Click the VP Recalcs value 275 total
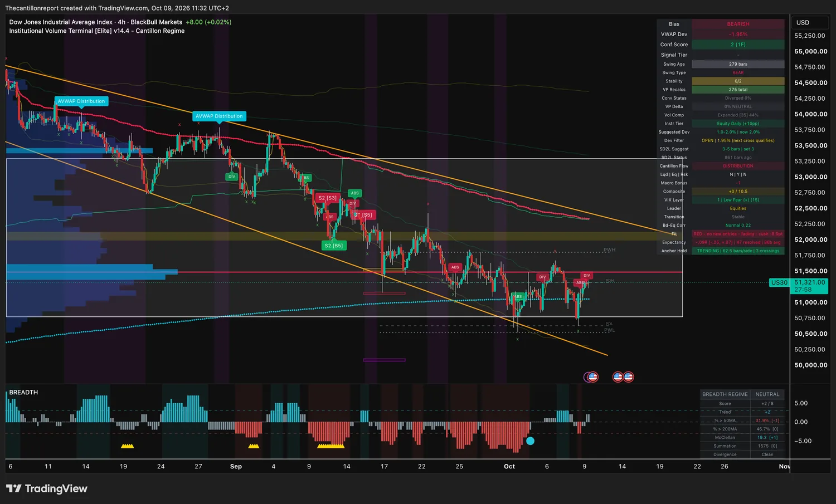The image size is (836, 504). coord(738,90)
